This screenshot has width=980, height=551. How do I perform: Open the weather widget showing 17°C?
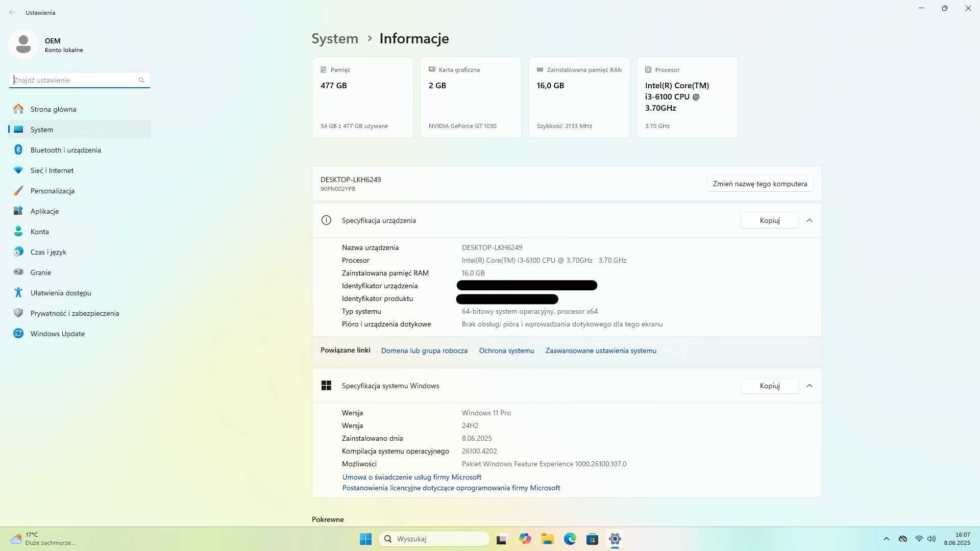coord(43,539)
